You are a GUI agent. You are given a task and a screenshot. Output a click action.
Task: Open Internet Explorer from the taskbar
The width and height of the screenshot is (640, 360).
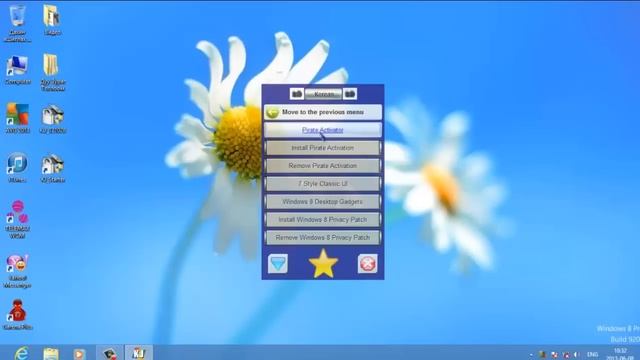point(21,353)
